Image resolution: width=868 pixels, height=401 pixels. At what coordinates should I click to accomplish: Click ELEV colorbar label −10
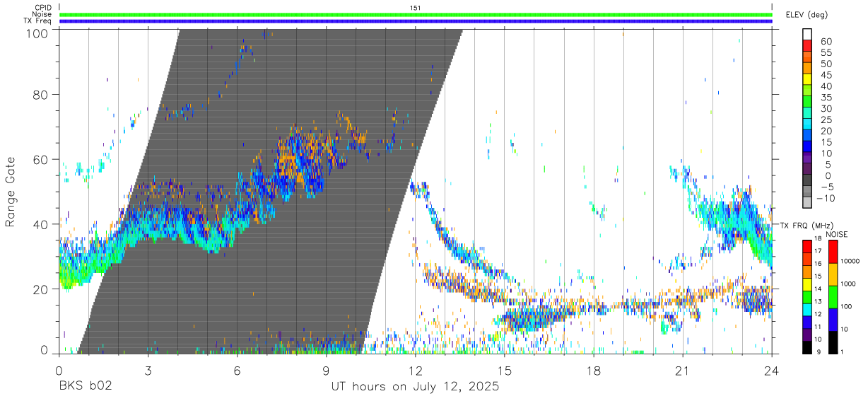click(x=826, y=199)
